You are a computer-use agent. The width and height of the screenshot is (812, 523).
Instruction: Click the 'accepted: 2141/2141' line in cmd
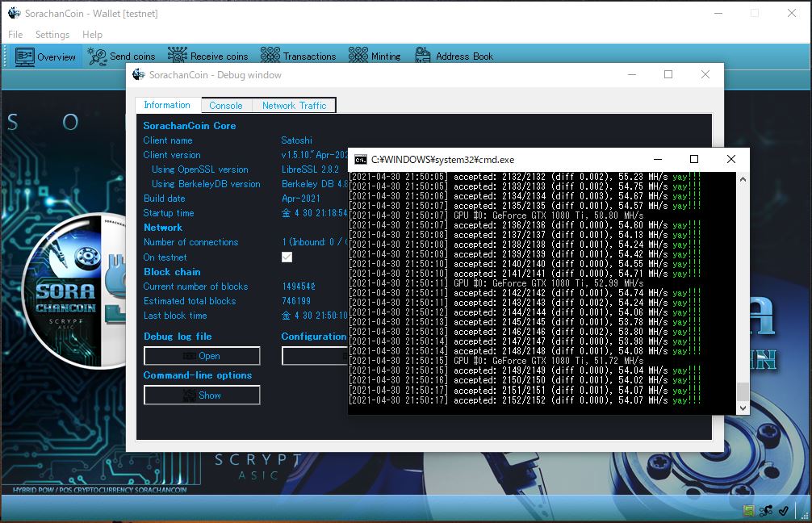coord(525,274)
